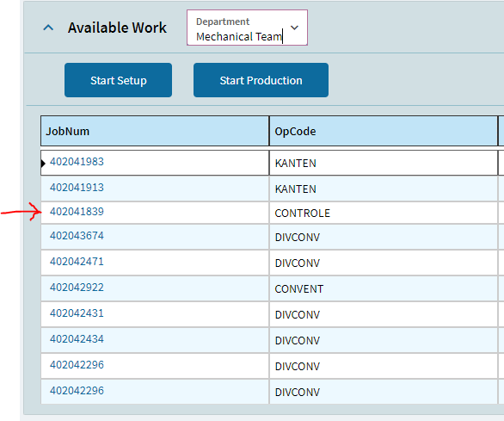This screenshot has width=504, height=421.
Task: Collapse the Available Work panel chevron
Action: click(x=48, y=28)
